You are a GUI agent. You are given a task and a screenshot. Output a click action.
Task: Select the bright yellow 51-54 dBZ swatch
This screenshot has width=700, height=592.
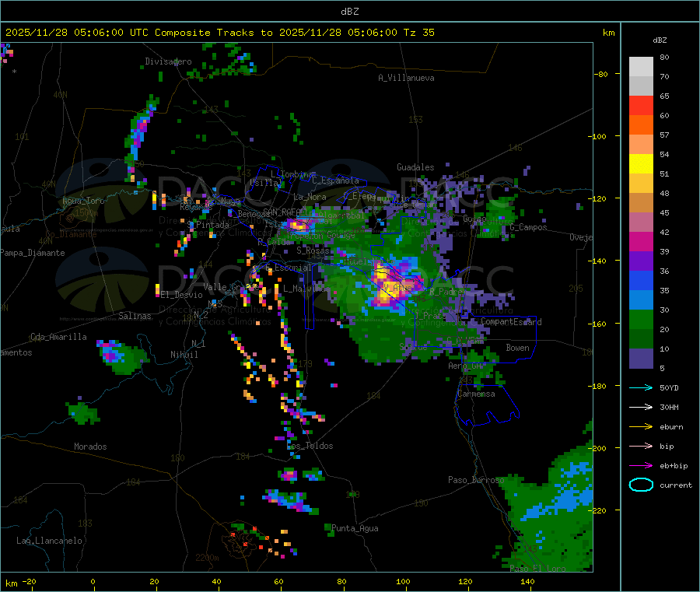click(x=641, y=164)
